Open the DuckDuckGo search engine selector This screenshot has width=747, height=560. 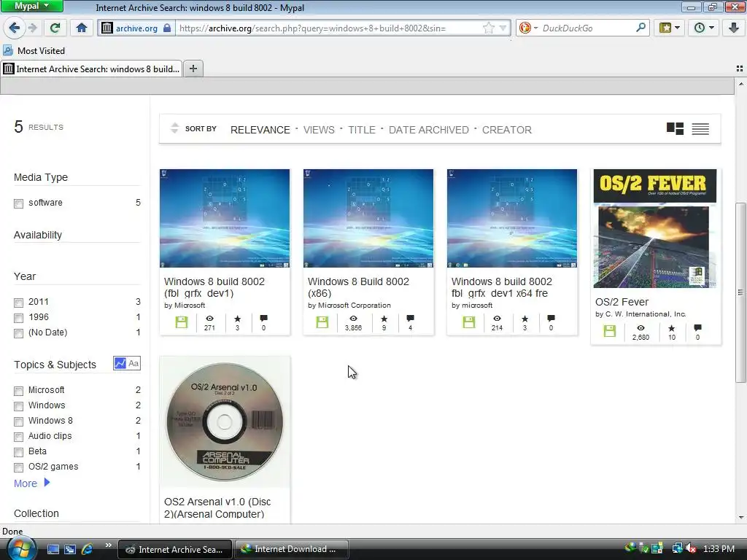[528, 28]
